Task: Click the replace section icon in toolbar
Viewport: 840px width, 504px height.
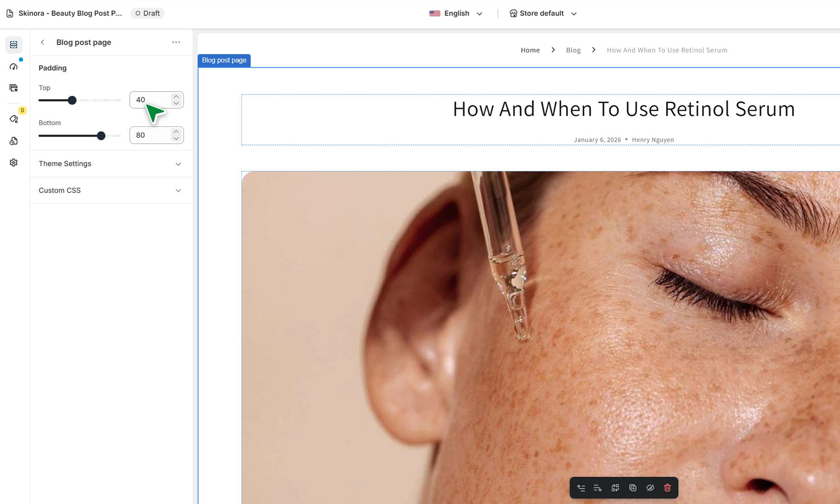Action: click(615, 488)
